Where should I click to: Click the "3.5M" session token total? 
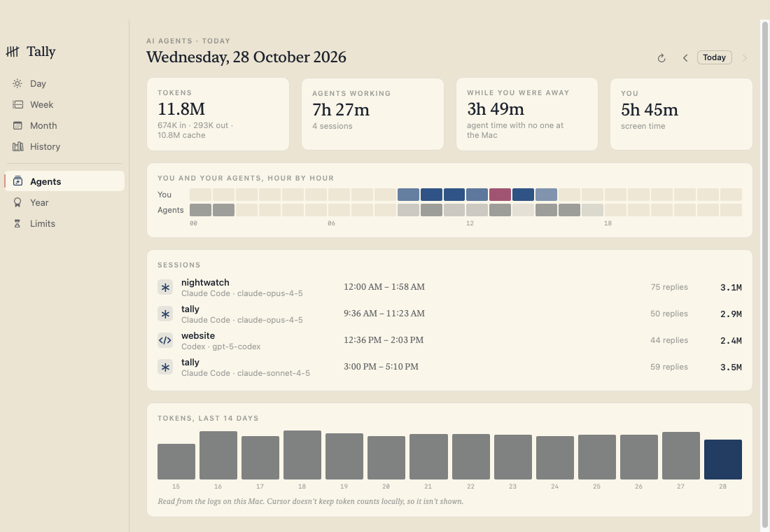pos(731,367)
